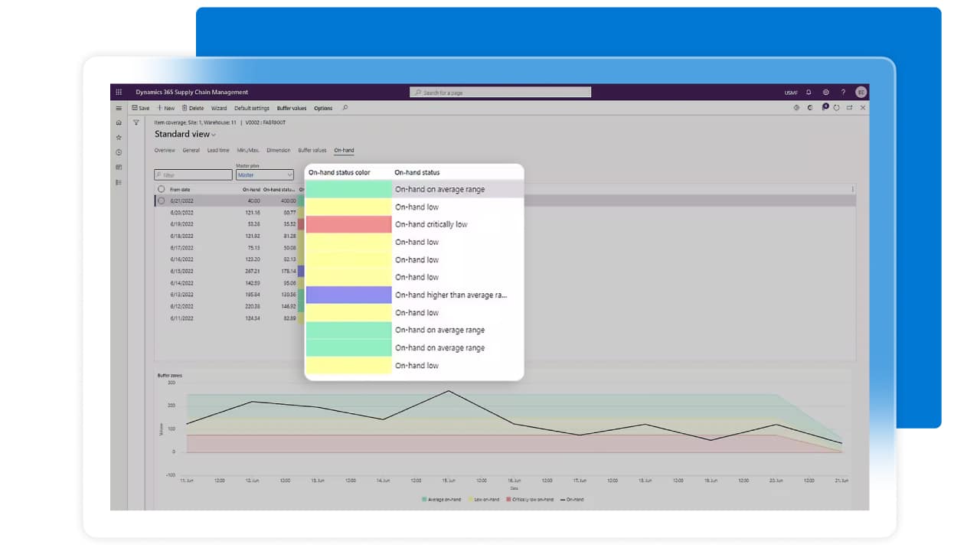Open Favorites star in left sidebar

point(119,138)
